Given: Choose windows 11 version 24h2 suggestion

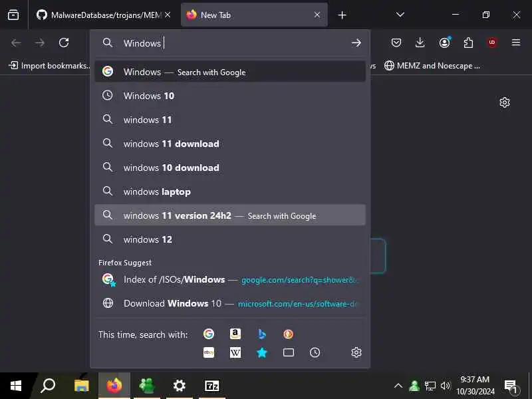Looking at the screenshot, I should [x=230, y=215].
